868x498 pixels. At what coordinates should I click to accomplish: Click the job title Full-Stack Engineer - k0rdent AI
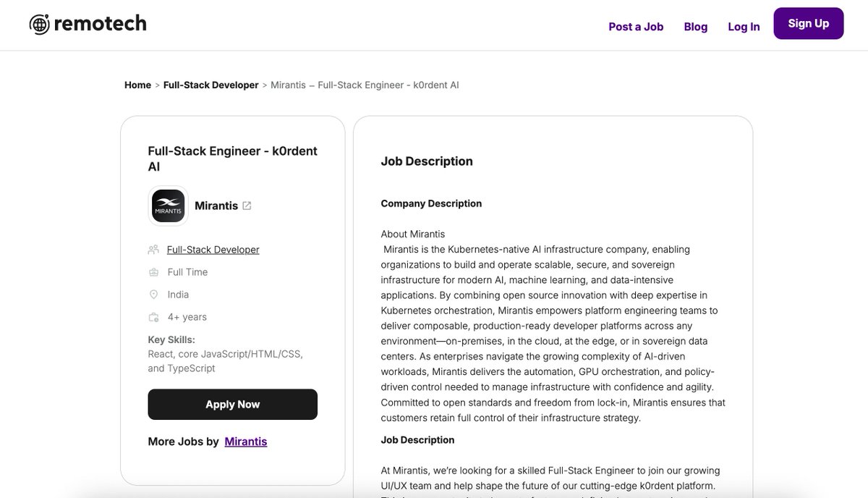[x=233, y=159]
